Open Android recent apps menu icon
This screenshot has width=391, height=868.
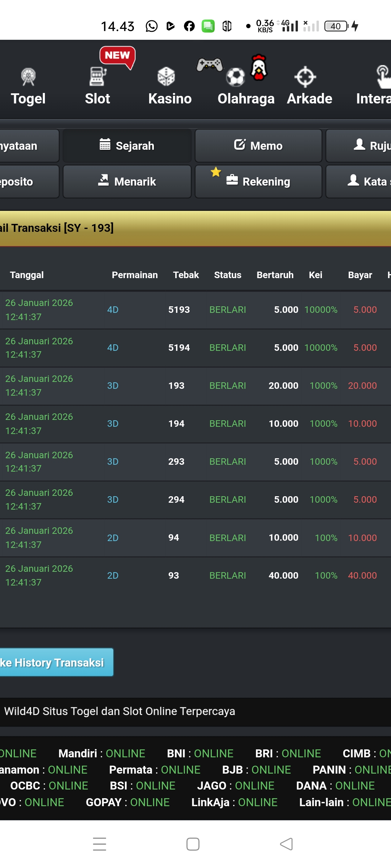click(x=100, y=844)
